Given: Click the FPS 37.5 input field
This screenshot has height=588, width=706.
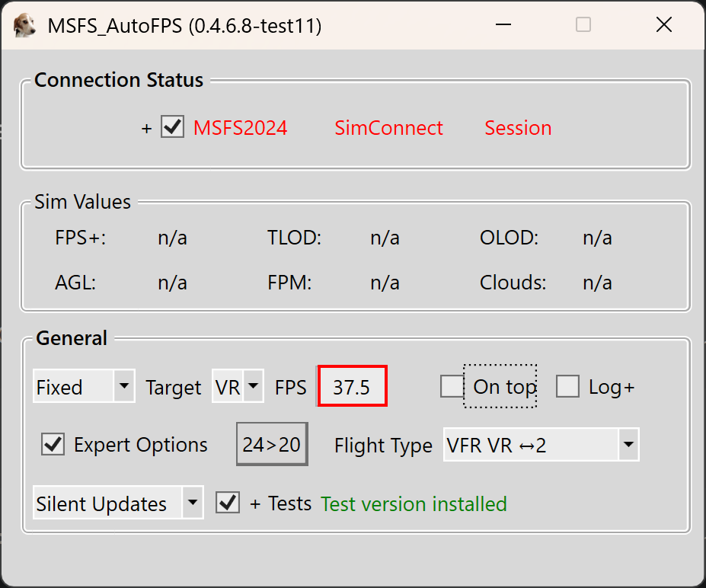Looking at the screenshot, I should (352, 386).
